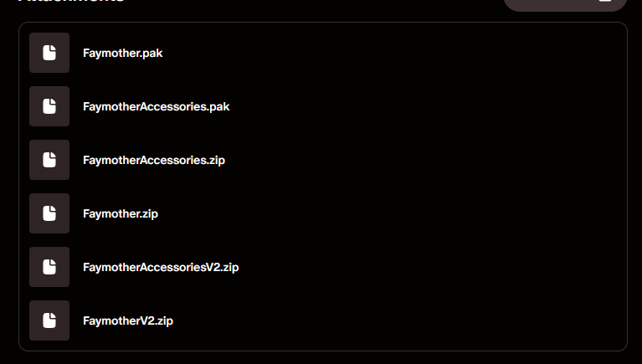Image resolution: width=642 pixels, height=364 pixels.
Task: Click the file icon beside Faymother.pak
Action: click(x=49, y=53)
